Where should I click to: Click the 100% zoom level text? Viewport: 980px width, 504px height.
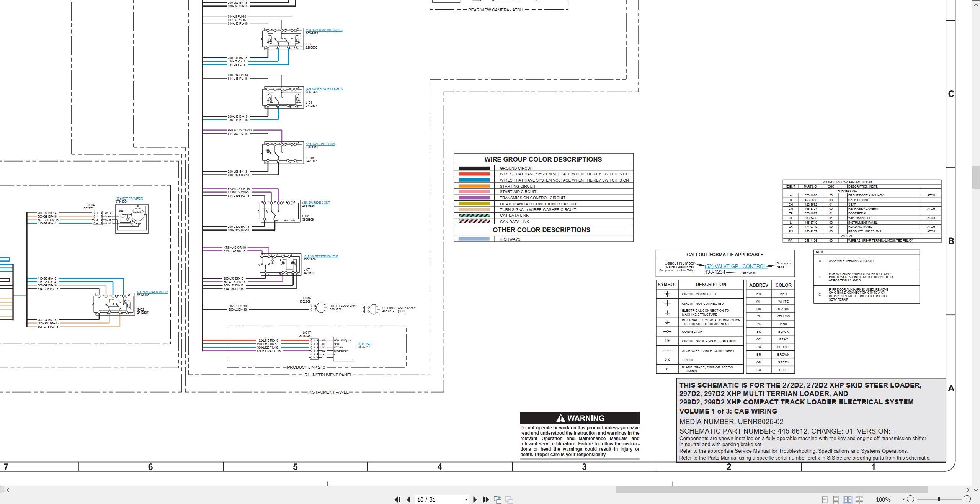(883, 499)
